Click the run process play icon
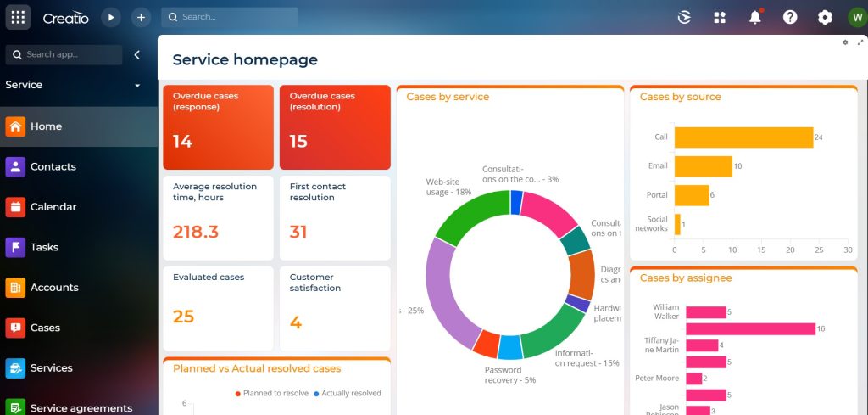This screenshot has width=868, height=415. pos(111,17)
